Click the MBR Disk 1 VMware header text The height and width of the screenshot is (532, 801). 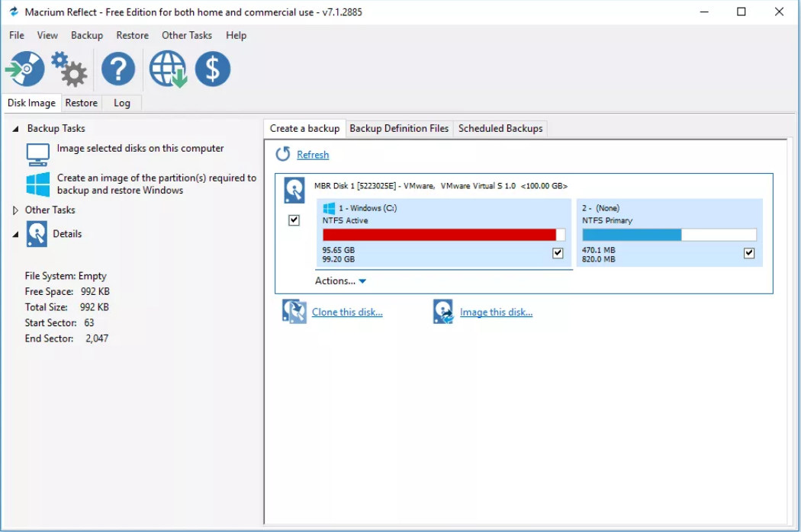click(x=441, y=186)
